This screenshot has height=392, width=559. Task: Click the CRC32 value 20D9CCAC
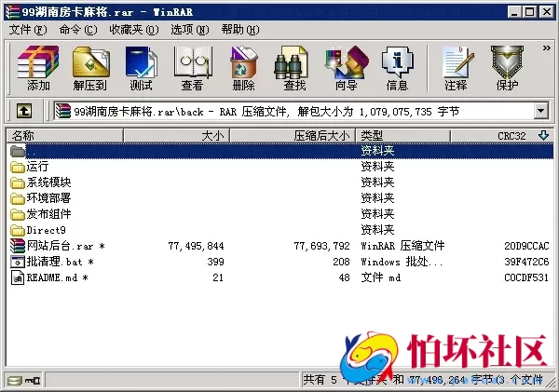point(526,246)
